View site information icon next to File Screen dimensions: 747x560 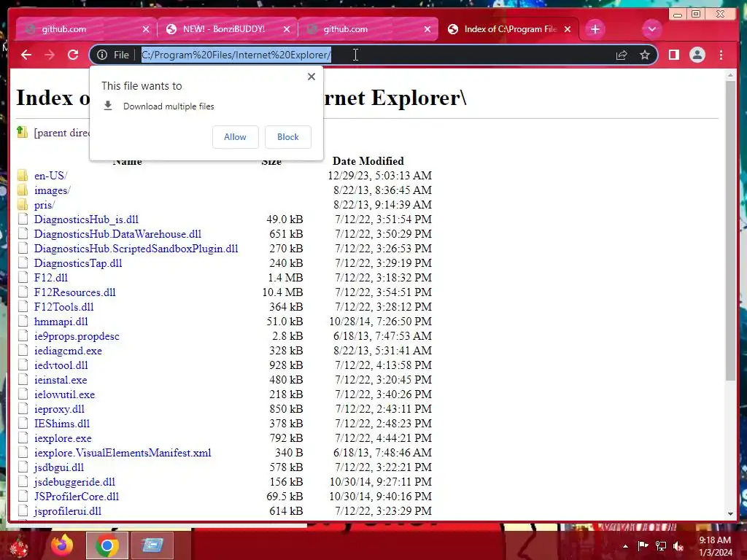(102, 55)
